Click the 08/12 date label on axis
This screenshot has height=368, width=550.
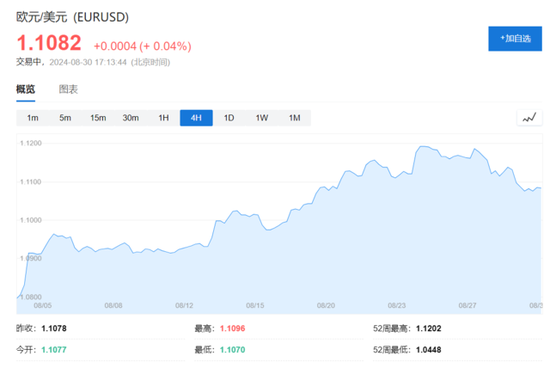pyautogui.click(x=184, y=306)
